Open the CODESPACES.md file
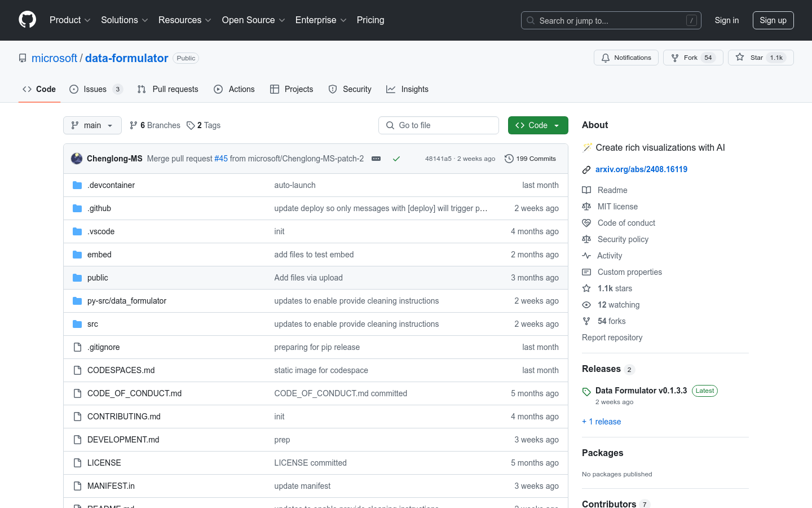This screenshot has width=812, height=508. pos(121,370)
